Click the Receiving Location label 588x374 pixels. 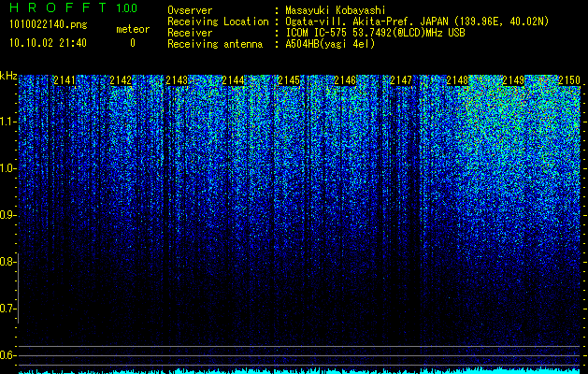tap(218, 22)
